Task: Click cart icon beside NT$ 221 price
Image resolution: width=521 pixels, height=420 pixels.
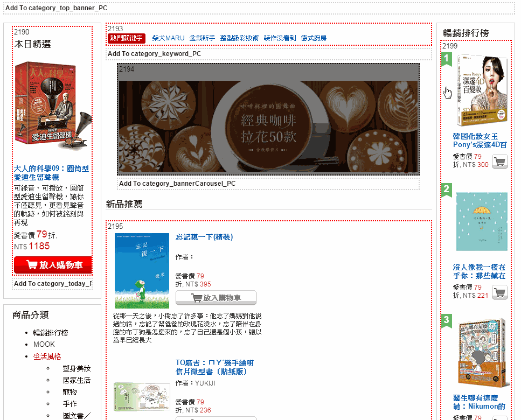Action: (x=500, y=292)
